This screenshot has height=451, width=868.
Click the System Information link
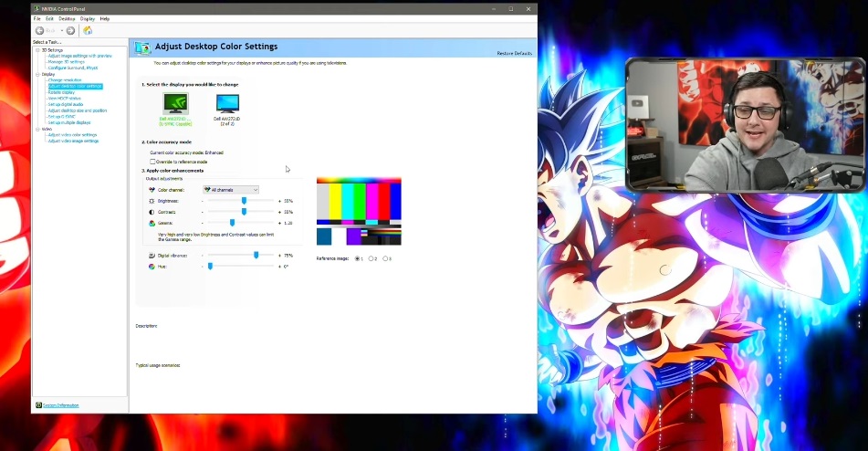pyautogui.click(x=61, y=405)
